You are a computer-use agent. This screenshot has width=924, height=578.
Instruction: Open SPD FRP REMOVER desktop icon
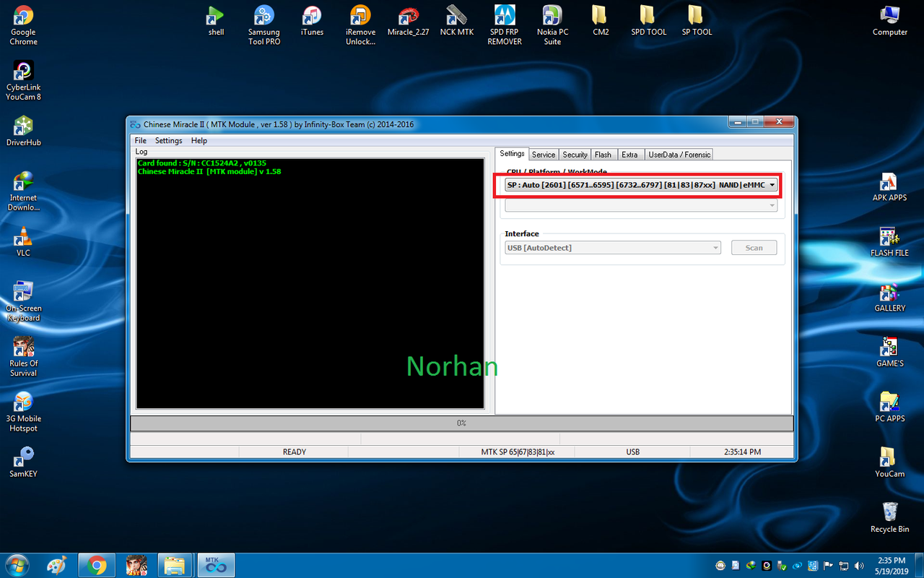tap(505, 25)
